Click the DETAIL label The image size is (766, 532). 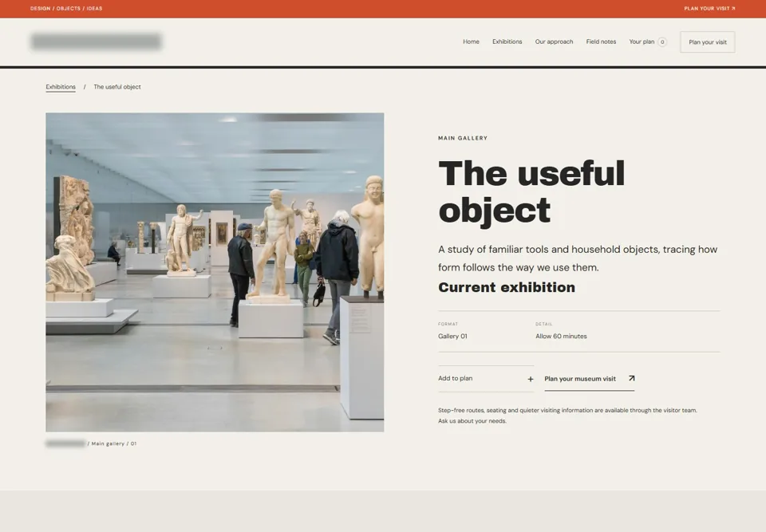pos(543,324)
